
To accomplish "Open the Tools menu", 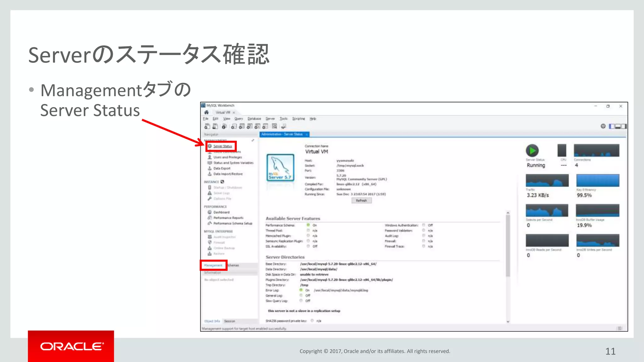I will [x=284, y=119].
